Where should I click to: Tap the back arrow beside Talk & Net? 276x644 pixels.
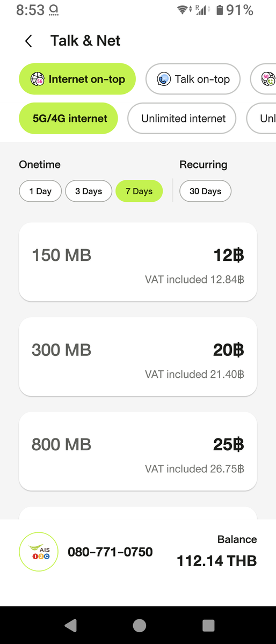click(28, 41)
